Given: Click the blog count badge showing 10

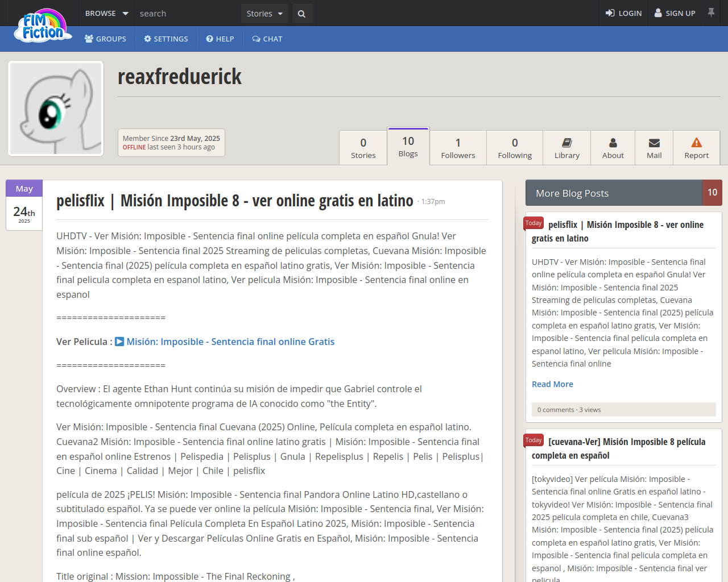Looking at the screenshot, I should [x=712, y=193].
